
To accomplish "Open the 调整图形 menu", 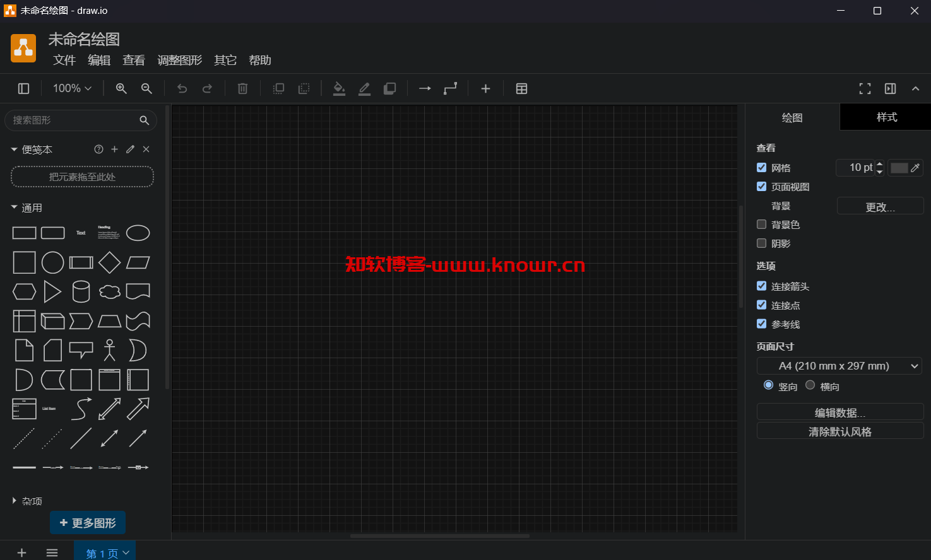I will pos(180,61).
